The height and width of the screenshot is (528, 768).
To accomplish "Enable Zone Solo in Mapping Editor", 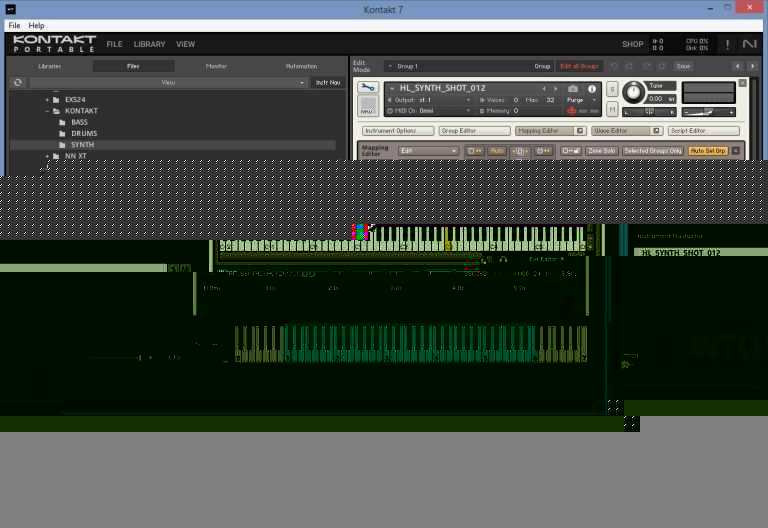I will [x=601, y=151].
